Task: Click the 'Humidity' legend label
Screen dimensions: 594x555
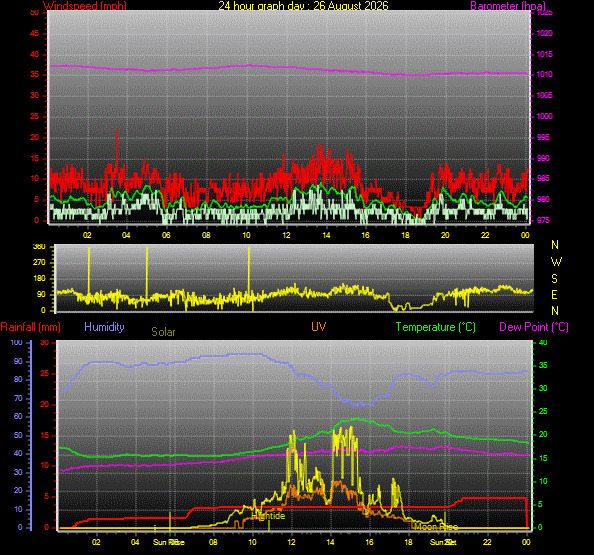Action: coord(104,327)
